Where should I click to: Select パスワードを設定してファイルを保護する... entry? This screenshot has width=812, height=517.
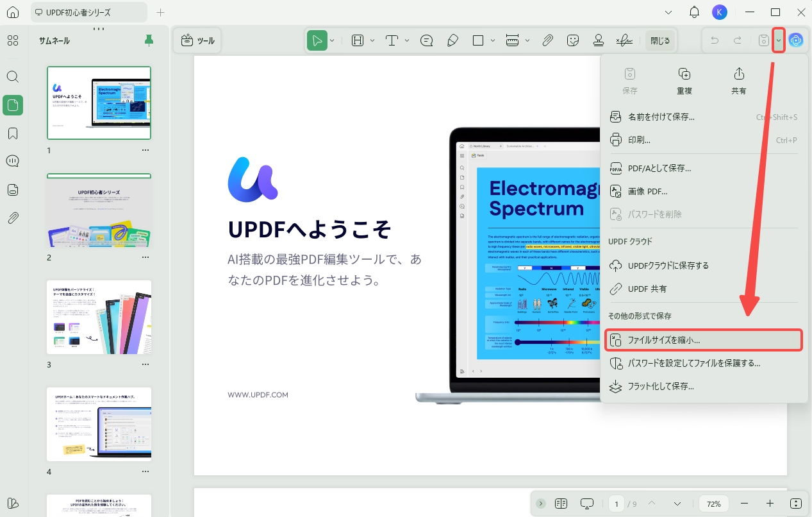(x=704, y=363)
